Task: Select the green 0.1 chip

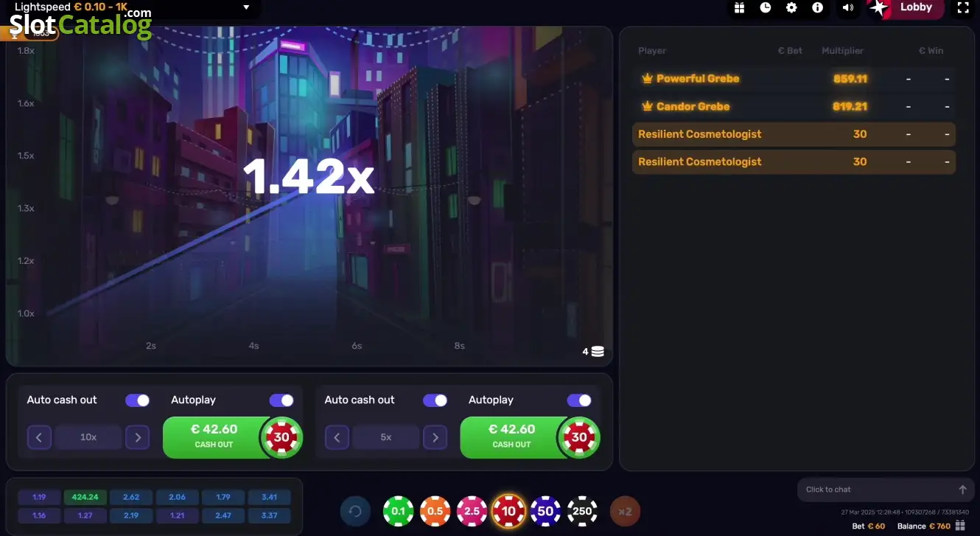Action: pyautogui.click(x=398, y=511)
